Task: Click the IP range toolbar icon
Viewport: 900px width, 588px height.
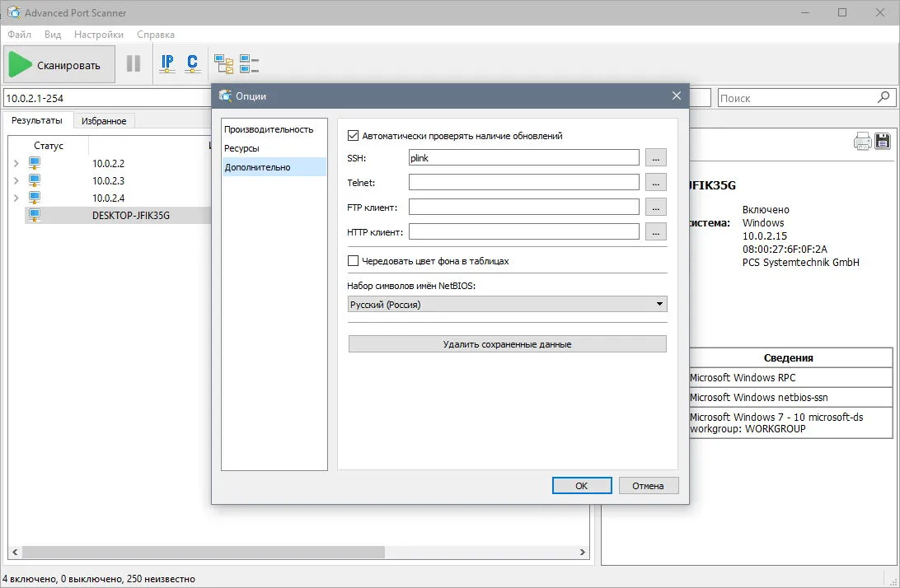Action: click(x=167, y=63)
